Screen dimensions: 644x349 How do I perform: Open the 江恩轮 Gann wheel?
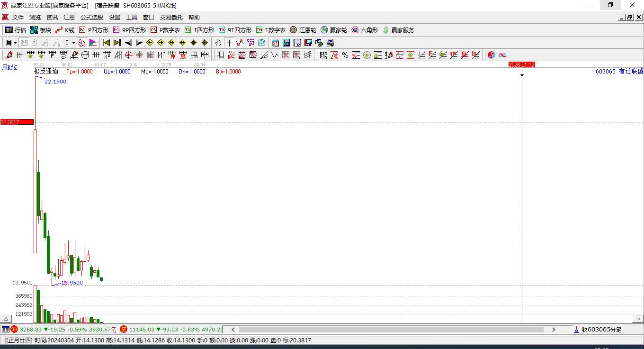(303, 30)
